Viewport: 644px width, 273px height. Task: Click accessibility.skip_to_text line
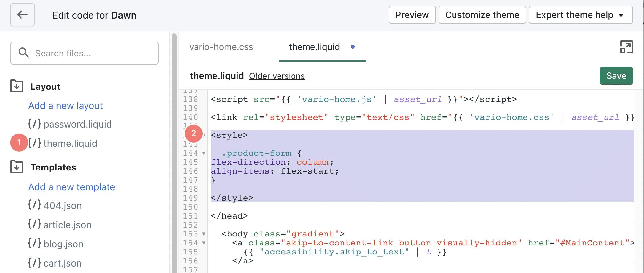(345, 252)
